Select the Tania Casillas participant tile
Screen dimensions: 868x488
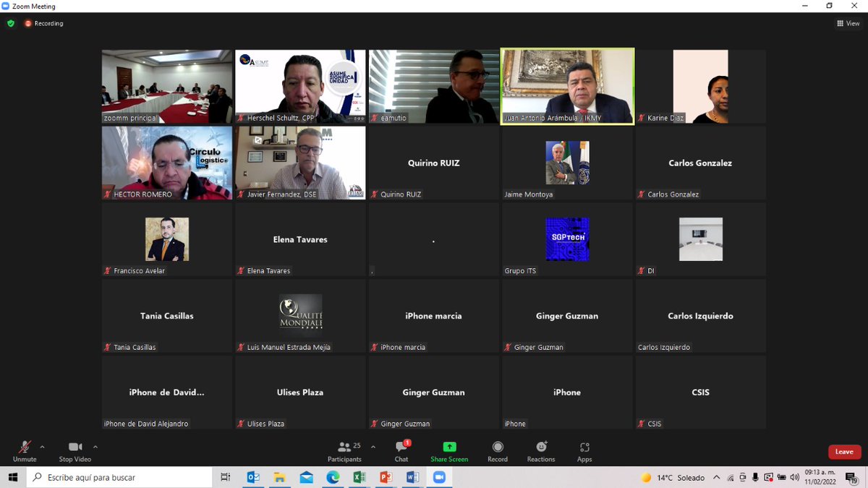pos(167,315)
